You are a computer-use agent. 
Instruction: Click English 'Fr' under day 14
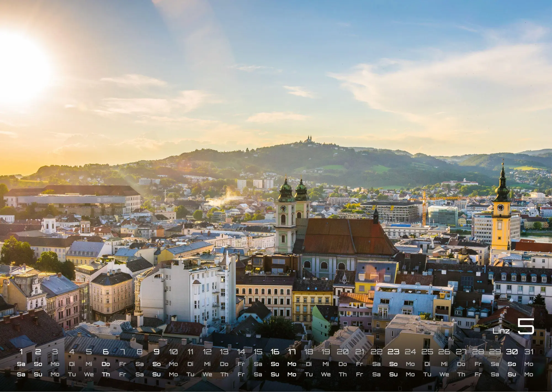click(241, 375)
